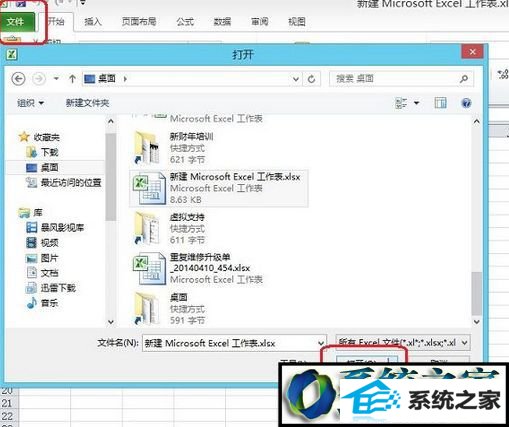Image resolution: width=509 pixels, height=427 pixels.
Task: Open the 组织 menu
Action: 30,103
